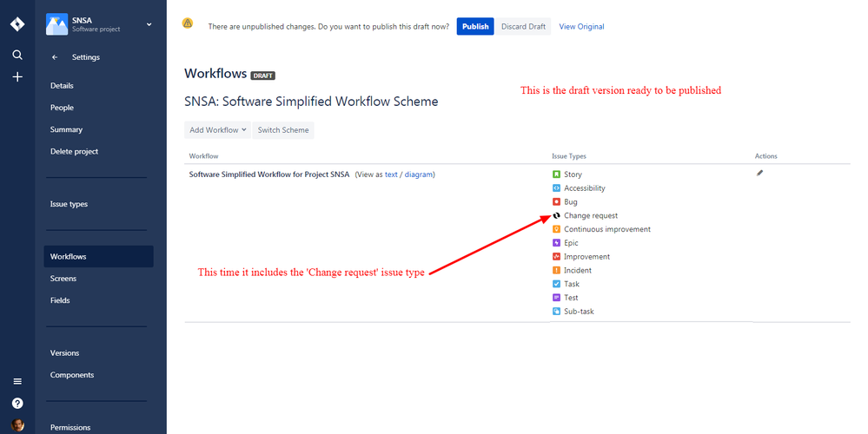The width and height of the screenshot is (868, 434).
Task: Click the 'Epic' issue type text
Action: click(x=571, y=243)
